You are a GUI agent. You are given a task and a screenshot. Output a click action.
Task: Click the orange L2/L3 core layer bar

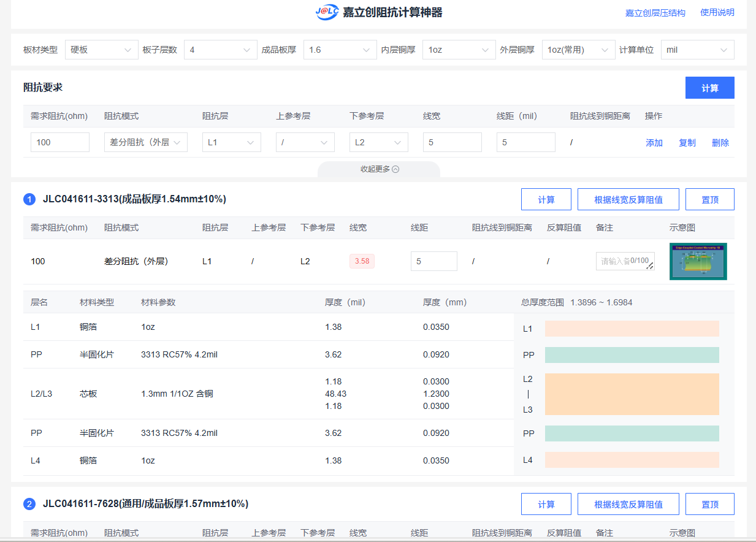tap(632, 394)
